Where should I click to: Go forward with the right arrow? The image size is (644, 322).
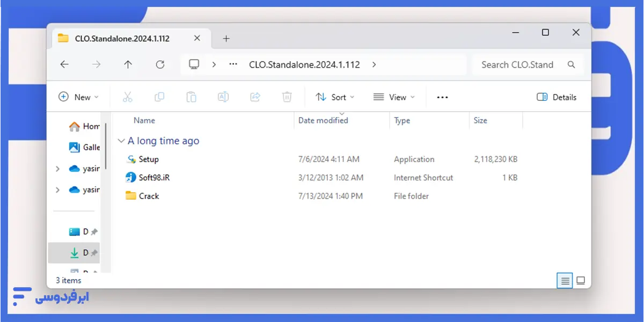coord(96,64)
